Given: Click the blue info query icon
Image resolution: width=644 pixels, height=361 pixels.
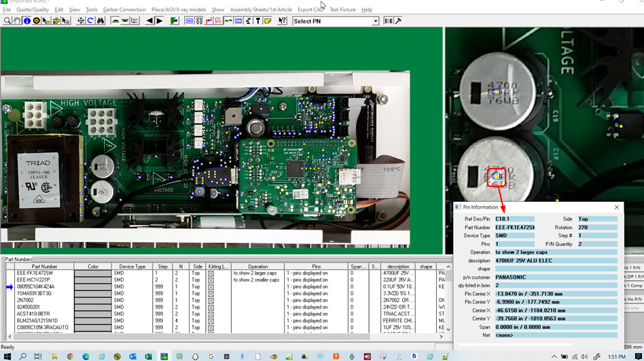Looking at the screenshot, I should coord(26,20).
